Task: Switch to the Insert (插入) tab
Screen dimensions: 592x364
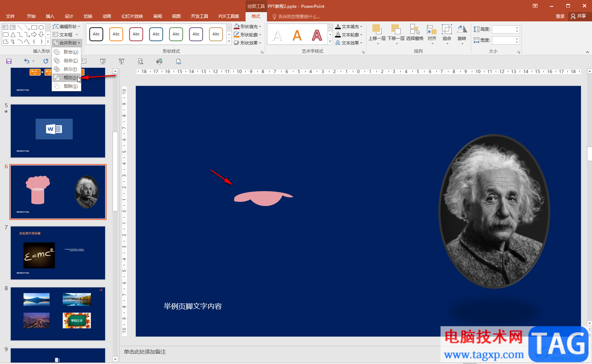Action: (50, 16)
